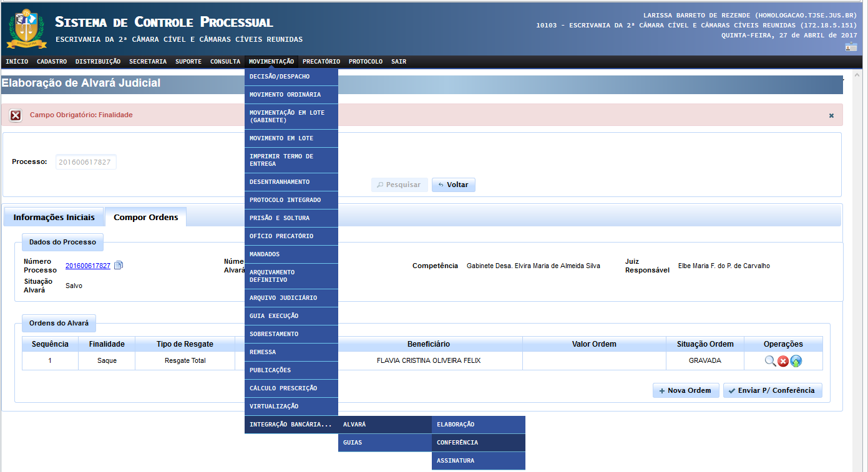868x472 pixels.
Task: Dismiss the Campo Obrigatório error message
Action: click(x=831, y=115)
